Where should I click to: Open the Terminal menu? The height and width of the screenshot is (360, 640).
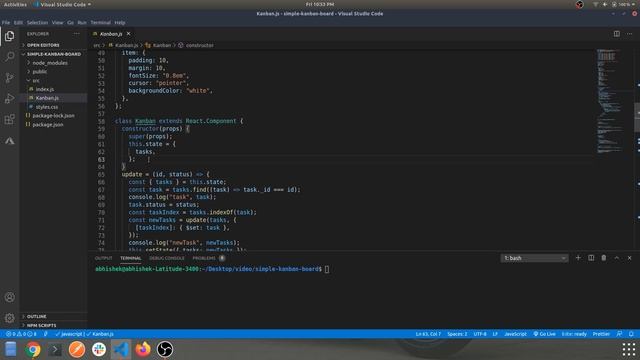tap(100, 22)
